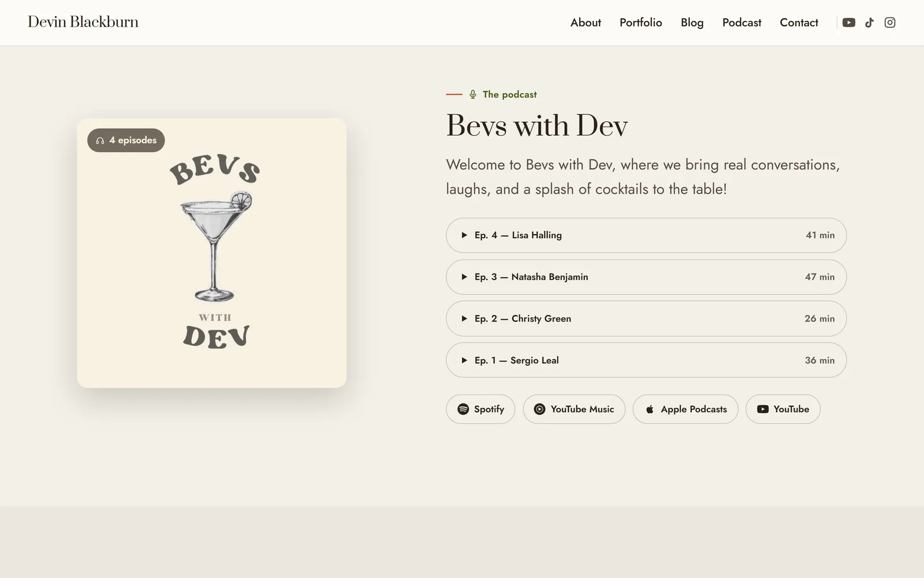Click the Devin Blackburn site logo

pyautogui.click(x=83, y=22)
